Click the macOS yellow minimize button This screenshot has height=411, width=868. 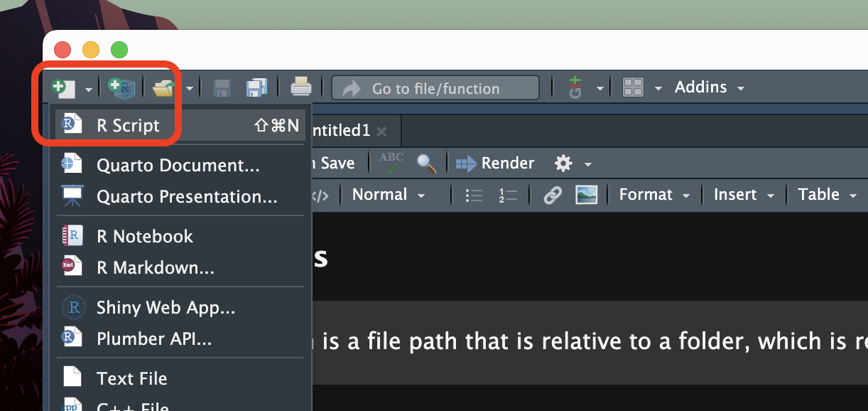pos(91,50)
